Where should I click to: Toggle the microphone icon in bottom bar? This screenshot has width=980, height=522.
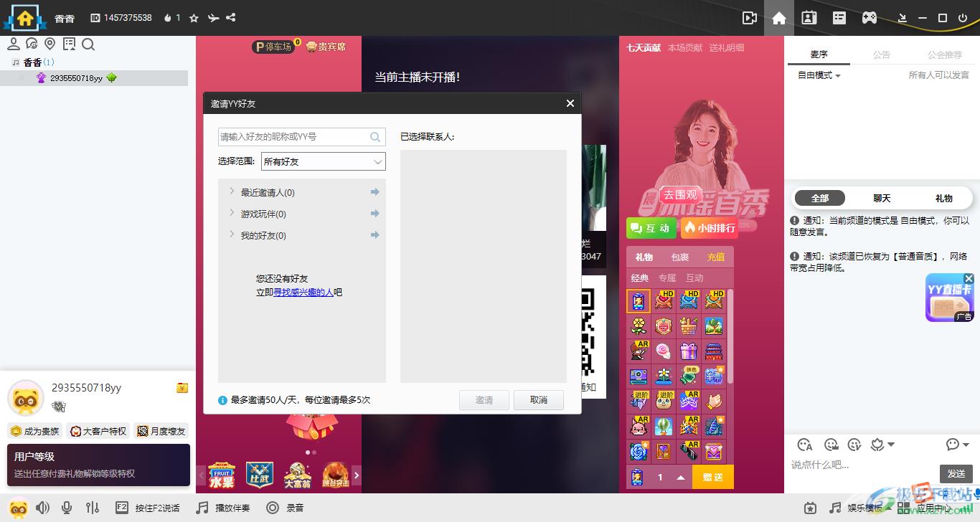[67, 508]
